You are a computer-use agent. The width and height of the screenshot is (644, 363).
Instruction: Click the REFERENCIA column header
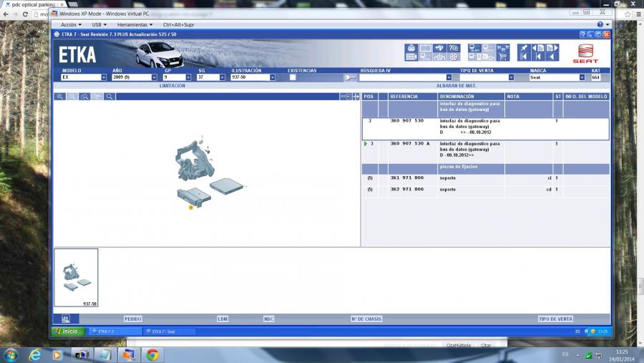[x=412, y=97]
